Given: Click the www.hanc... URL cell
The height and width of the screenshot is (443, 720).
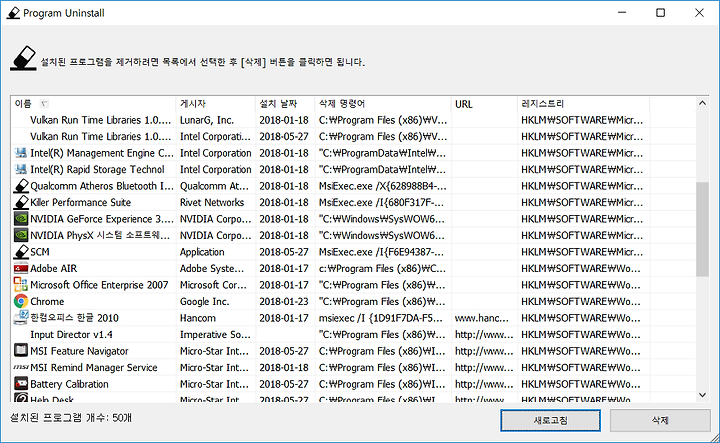Looking at the screenshot, I should pos(482,318).
